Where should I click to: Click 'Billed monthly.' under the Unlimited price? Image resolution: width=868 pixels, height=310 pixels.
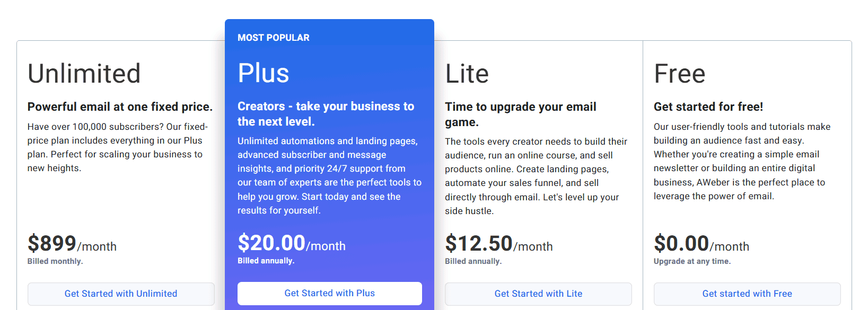[55, 261]
